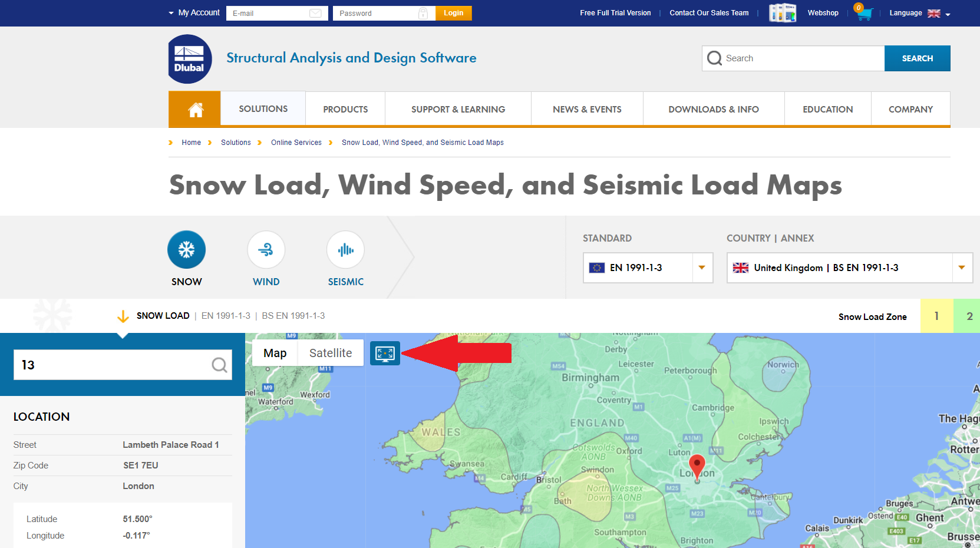Image resolution: width=980 pixels, height=548 pixels.
Task: Go to Home breadcrumb
Action: 192,143
